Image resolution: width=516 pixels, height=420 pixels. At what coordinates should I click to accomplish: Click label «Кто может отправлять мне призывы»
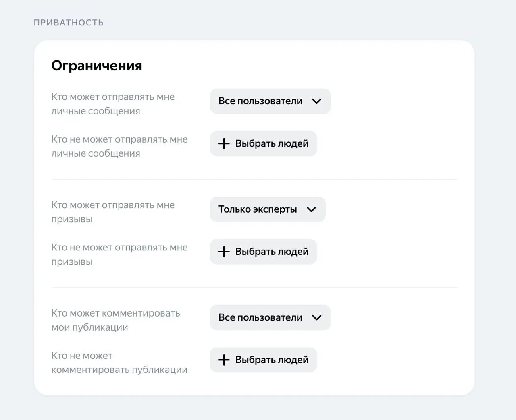[x=113, y=212]
